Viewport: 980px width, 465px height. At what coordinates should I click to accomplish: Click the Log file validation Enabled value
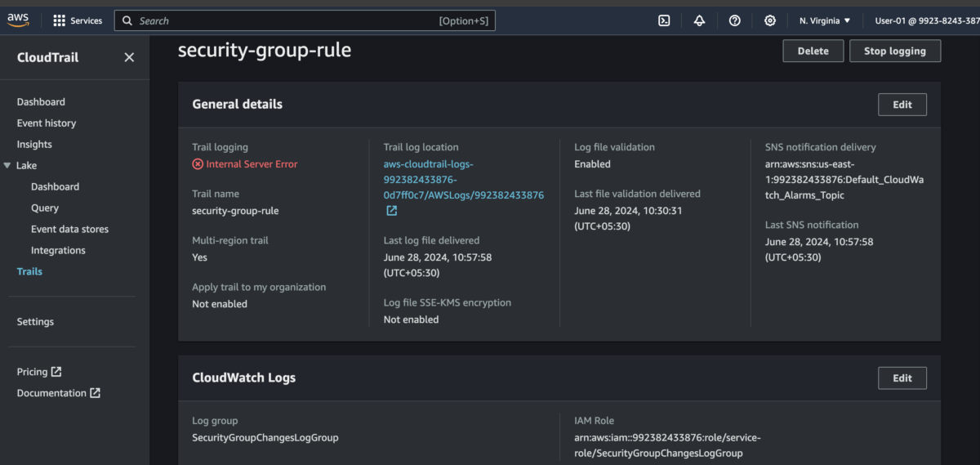click(x=592, y=164)
